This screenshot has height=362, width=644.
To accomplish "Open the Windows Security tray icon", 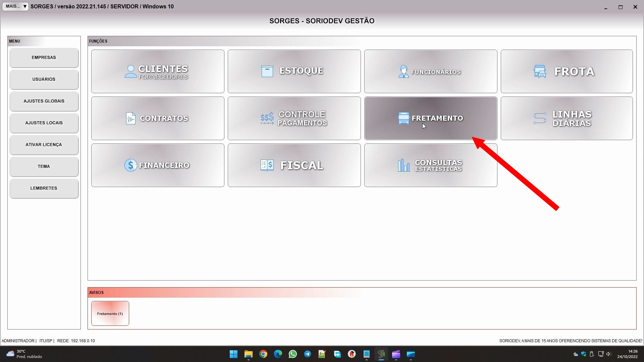I will [x=584, y=354].
